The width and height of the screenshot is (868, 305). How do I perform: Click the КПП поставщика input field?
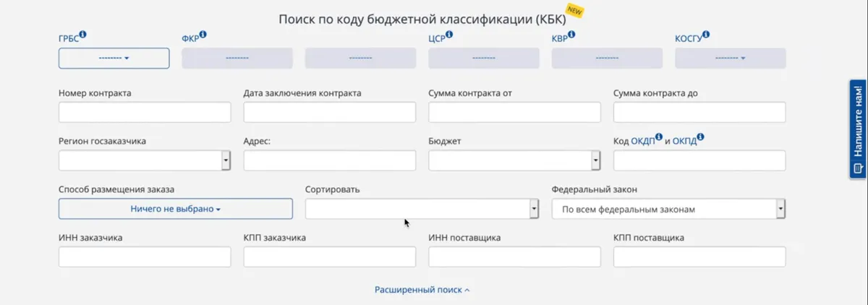[699, 257]
